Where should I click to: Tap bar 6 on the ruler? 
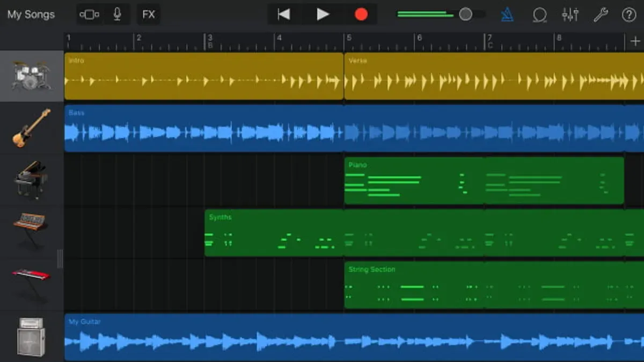click(419, 38)
